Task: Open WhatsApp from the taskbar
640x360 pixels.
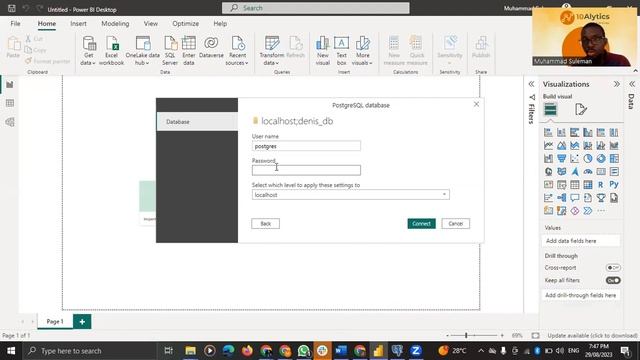Action: coord(303,351)
